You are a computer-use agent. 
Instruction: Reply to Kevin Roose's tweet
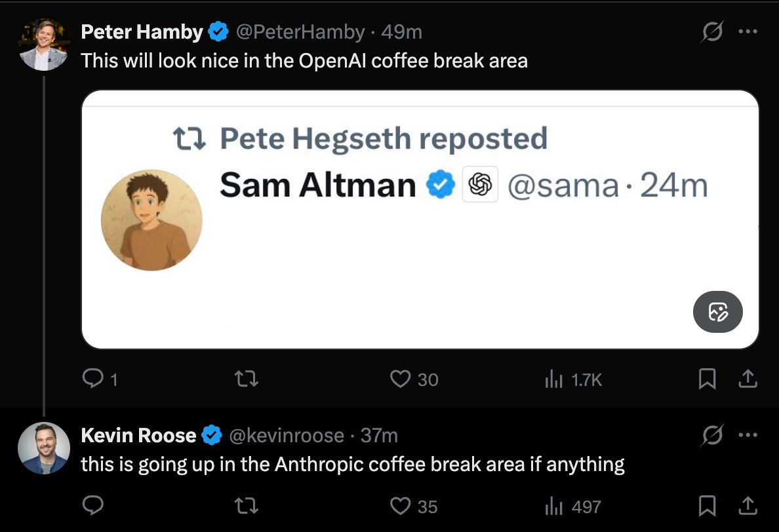(x=92, y=505)
